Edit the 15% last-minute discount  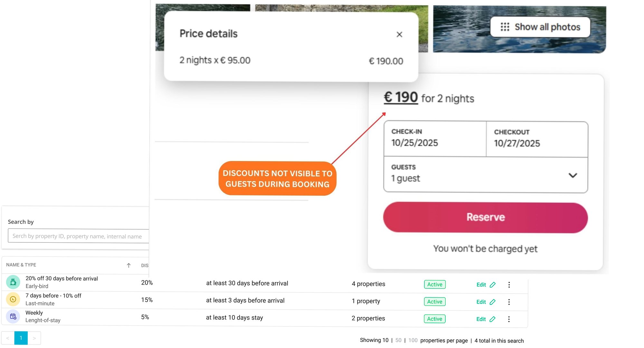tap(486, 302)
